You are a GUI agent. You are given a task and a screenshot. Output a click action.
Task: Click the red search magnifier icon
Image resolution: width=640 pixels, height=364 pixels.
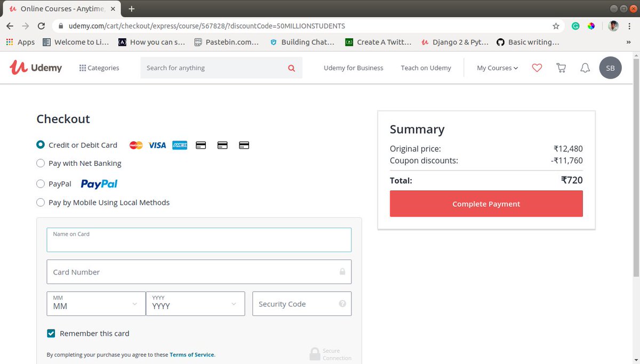pyautogui.click(x=291, y=68)
